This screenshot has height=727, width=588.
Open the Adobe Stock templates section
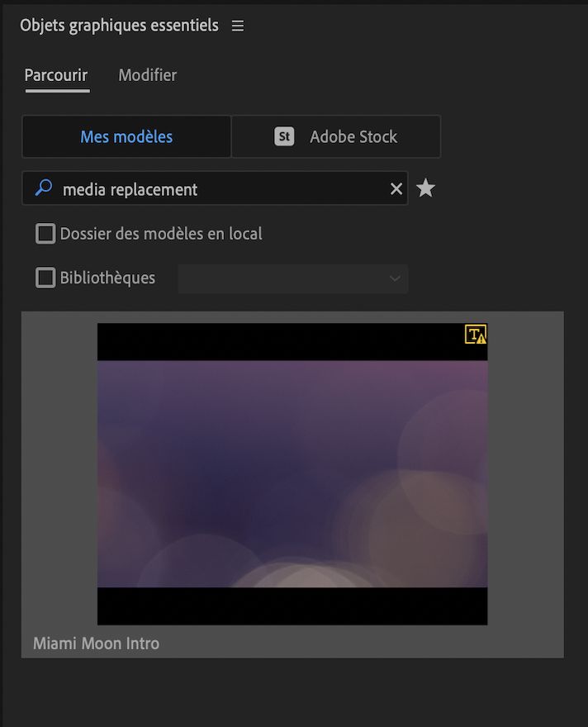pyautogui.click(x=336, y=137)
